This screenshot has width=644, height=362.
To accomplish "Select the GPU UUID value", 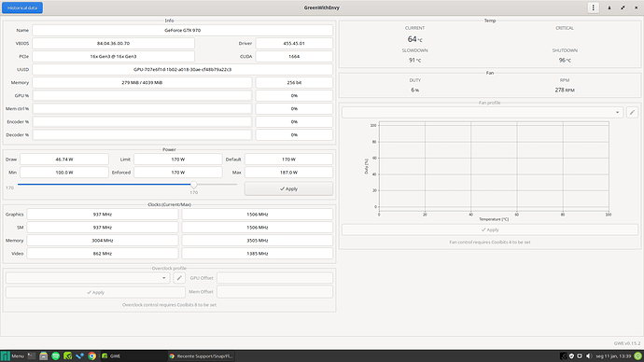I will click(183, 69).
